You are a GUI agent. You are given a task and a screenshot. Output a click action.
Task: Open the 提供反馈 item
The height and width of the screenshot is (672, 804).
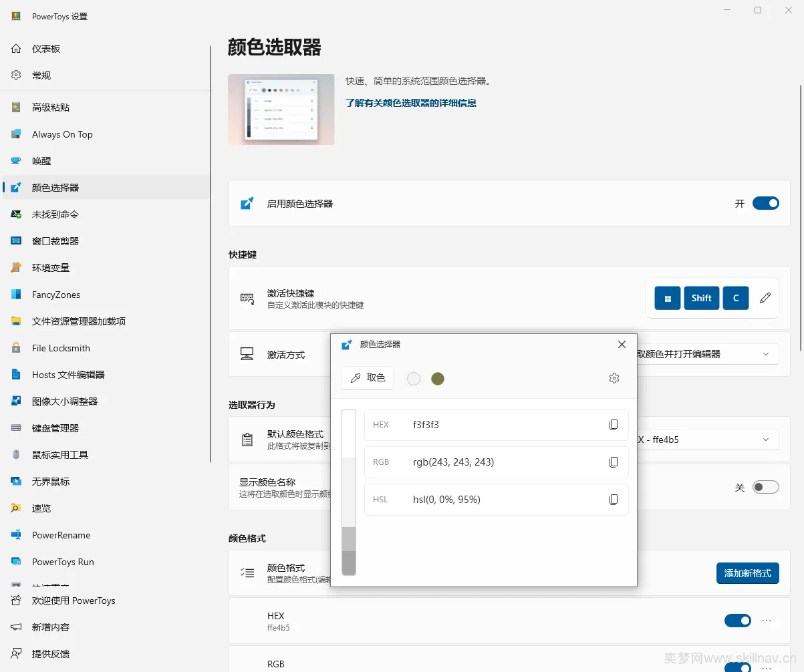106,654
